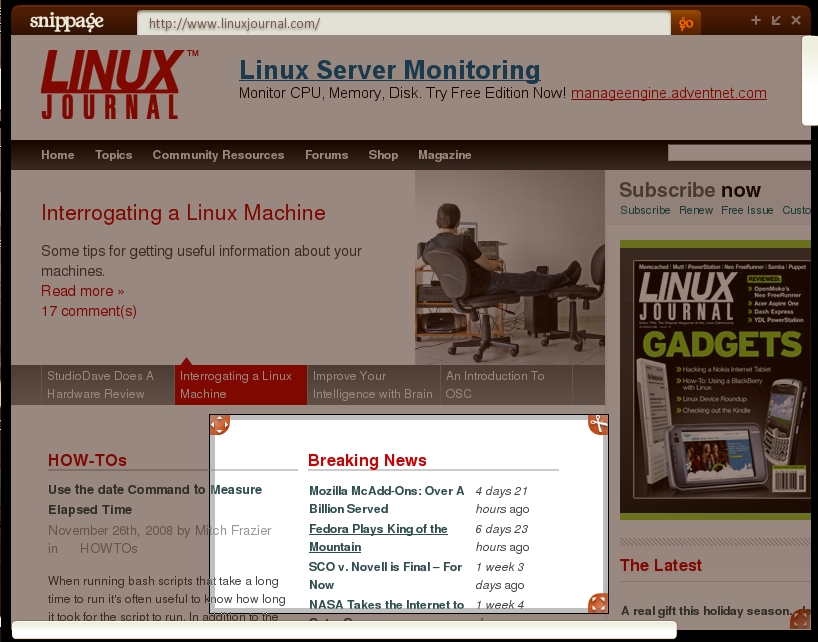Open the Linux Server Monitoring ad link
Viewport: 818px width, 642px height.
pos(389,70)
